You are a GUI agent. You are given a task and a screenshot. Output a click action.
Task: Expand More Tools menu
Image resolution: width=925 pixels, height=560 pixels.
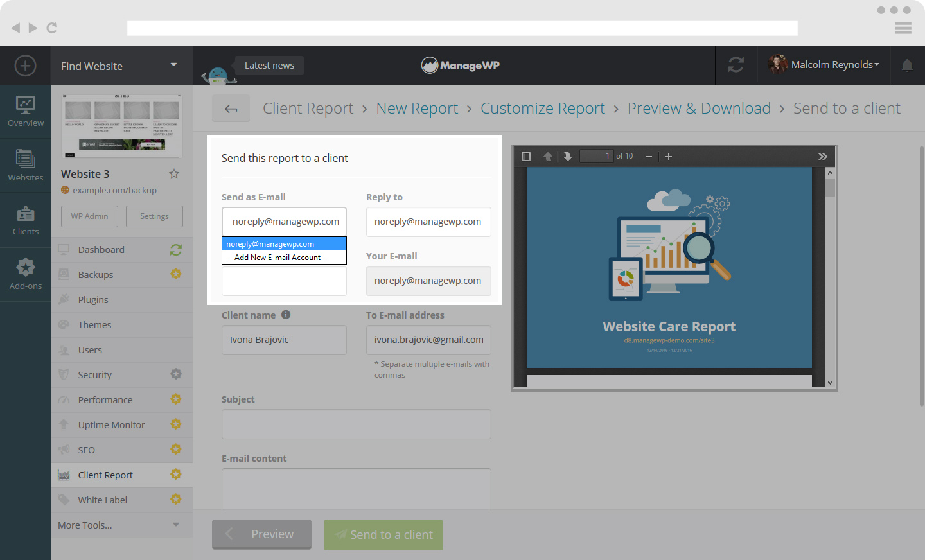point(121,525)
